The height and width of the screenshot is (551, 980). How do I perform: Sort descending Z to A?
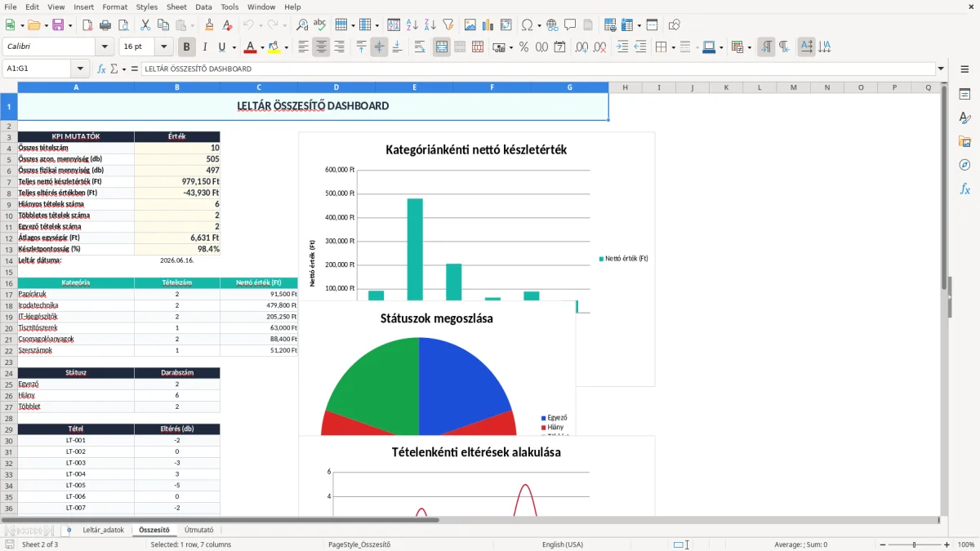pos(430,25)
